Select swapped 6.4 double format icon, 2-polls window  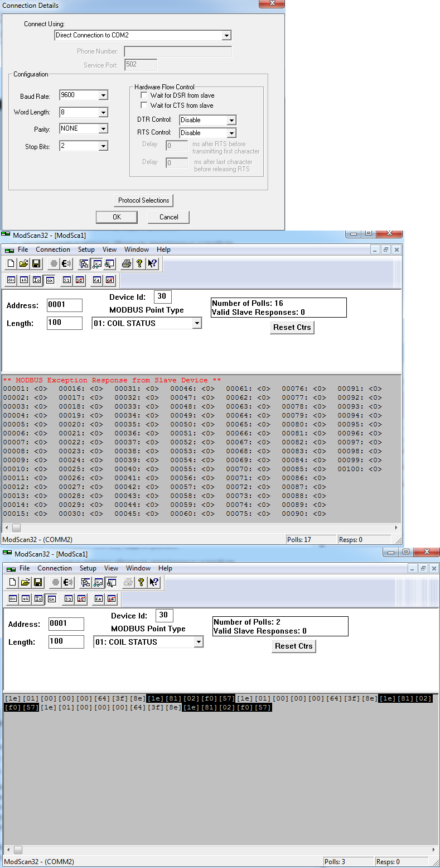pos(112,599)
